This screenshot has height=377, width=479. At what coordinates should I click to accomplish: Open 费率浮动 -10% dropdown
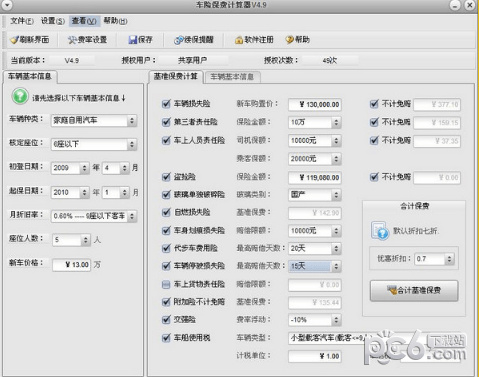click(x=315, y=320)
